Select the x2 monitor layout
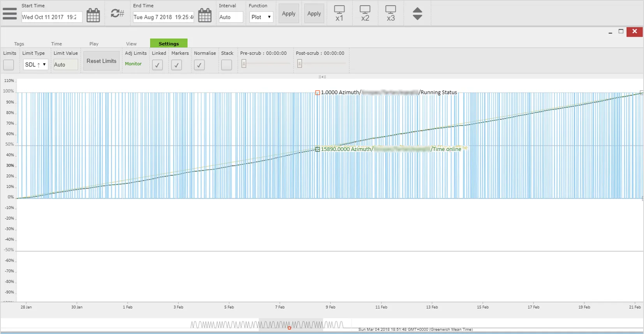Image resolution: width=644 pixels, height=334 pixels. pos(365,13)
